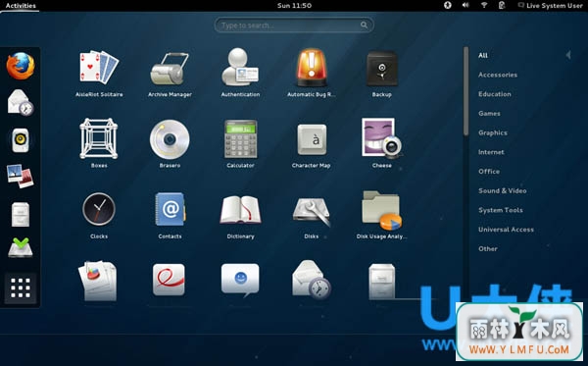588x366 pixels.
Task: Select the Accessories category
Action: point(498,75)
